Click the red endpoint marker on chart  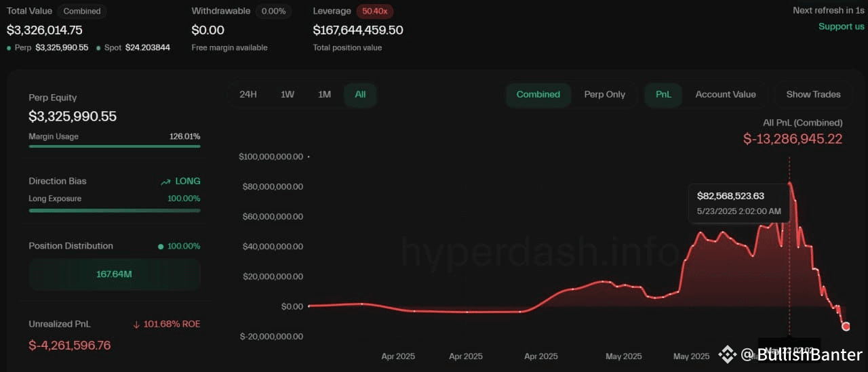pyautogui.click(x=846, y=327)
